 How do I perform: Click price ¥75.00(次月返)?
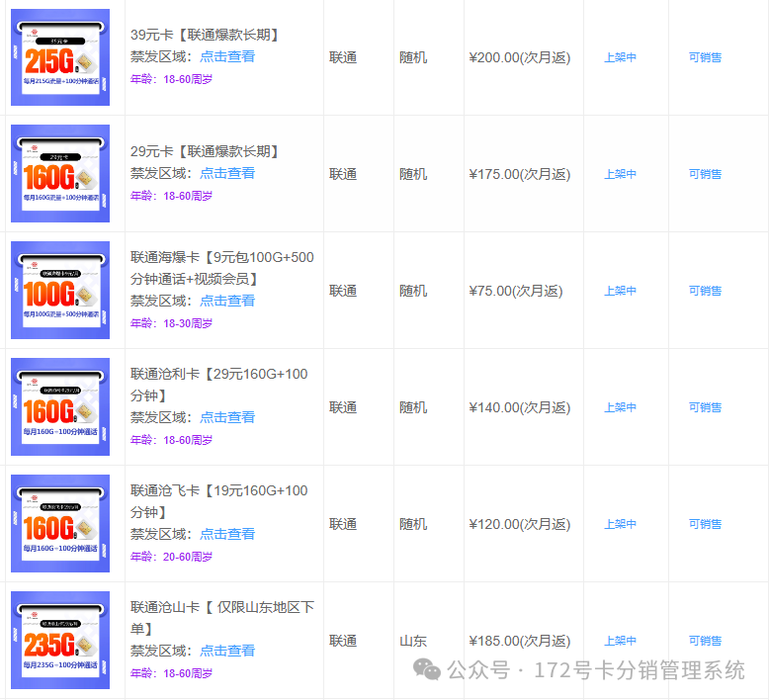click(516, 291)
